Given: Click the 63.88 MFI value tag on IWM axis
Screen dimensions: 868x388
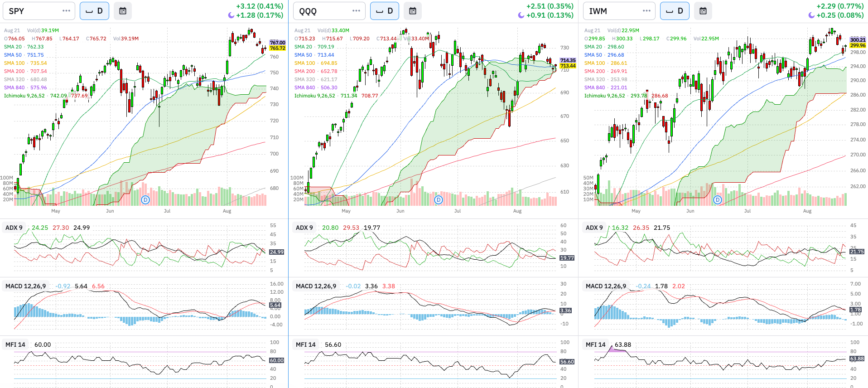Looking at the screenshot, I should (857, 359).
